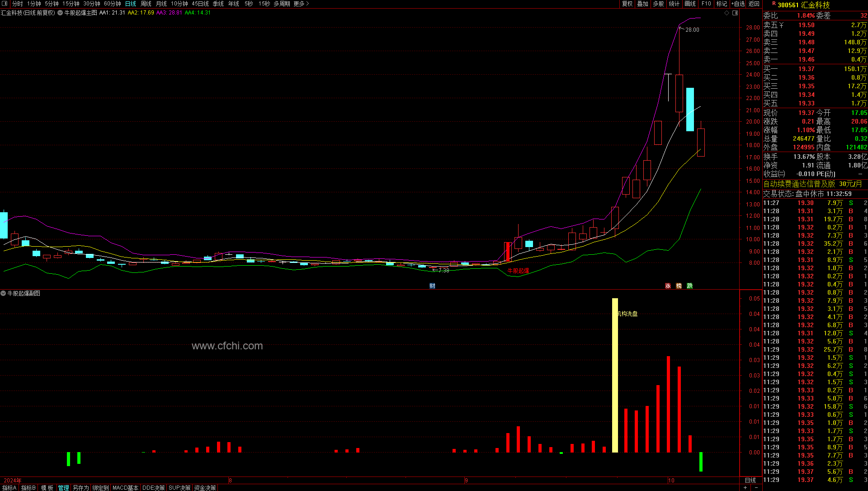Zoom out using the minus icon at bottom
This screenshot has width=868, height=491.
756,487
